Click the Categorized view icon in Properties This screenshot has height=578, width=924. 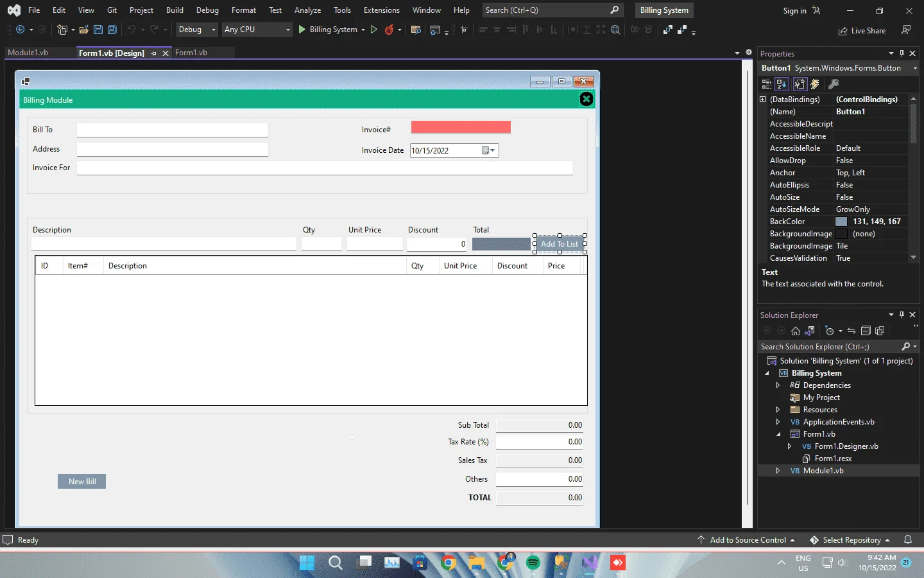pyautogui.click(x=766, y=84)
